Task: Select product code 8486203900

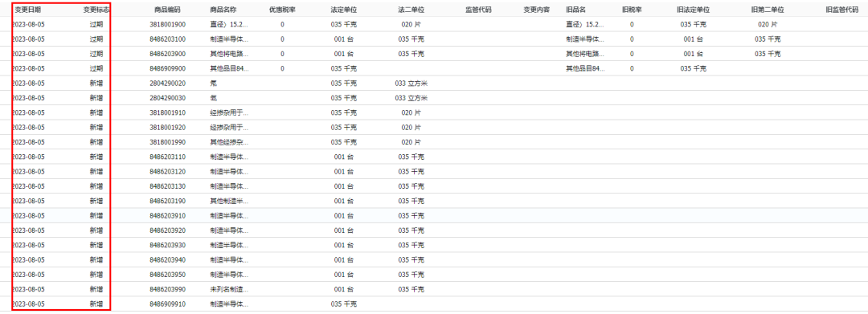Action: click(x=168, y=54)
